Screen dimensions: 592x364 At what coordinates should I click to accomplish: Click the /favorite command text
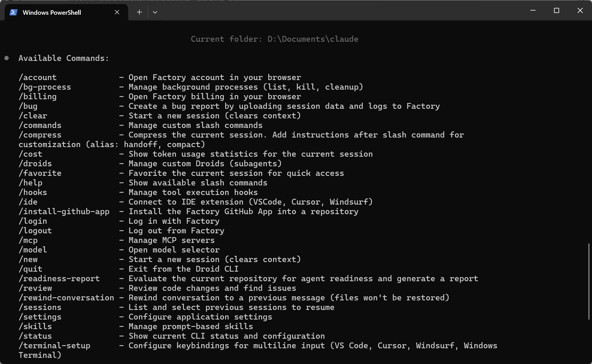coord(40,173)
